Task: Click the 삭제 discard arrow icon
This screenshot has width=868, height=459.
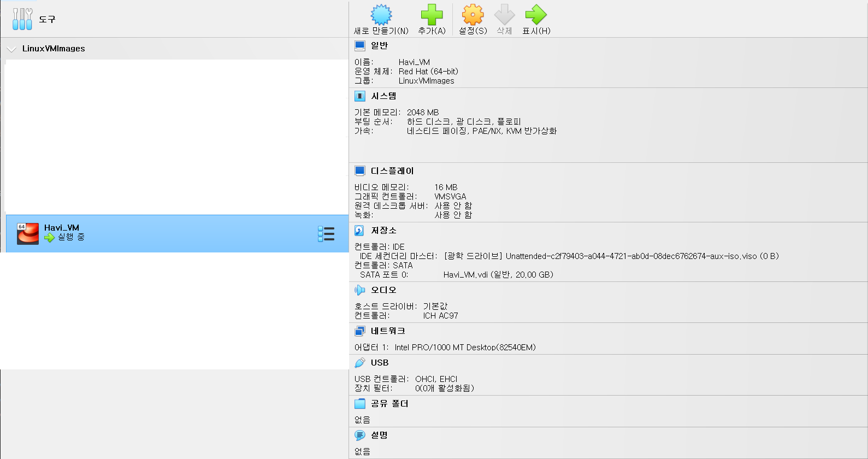Action: tap(504, 15)
